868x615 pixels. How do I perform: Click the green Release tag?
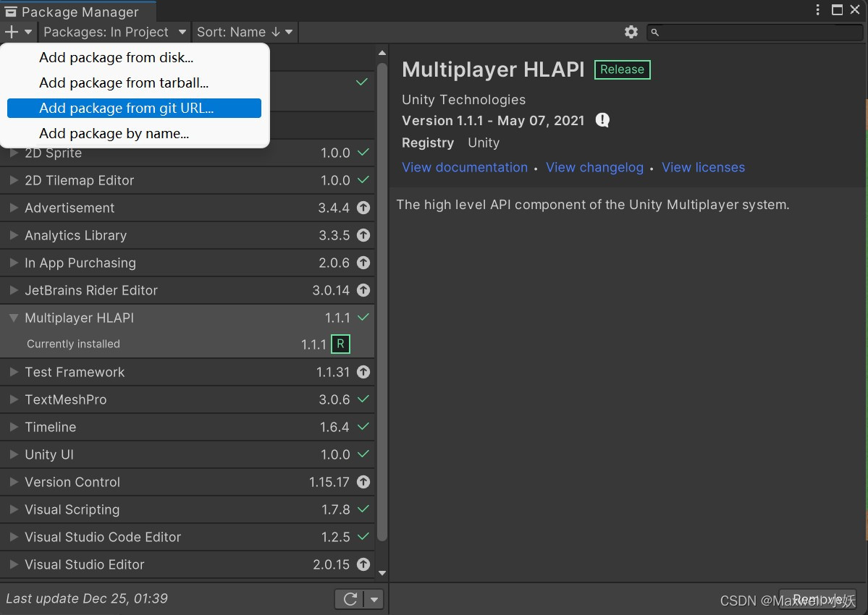coord(622,69)
